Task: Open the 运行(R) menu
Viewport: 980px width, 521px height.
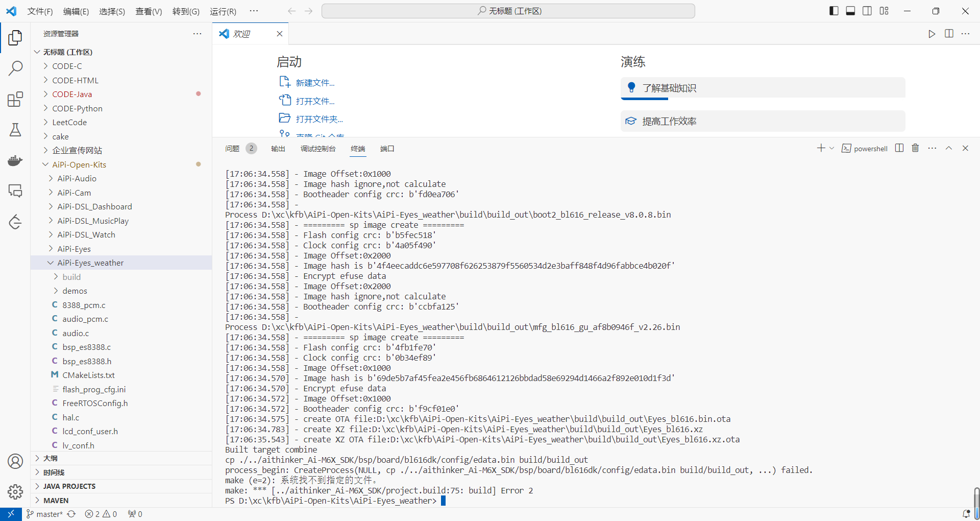Action: tap(223, 11)
